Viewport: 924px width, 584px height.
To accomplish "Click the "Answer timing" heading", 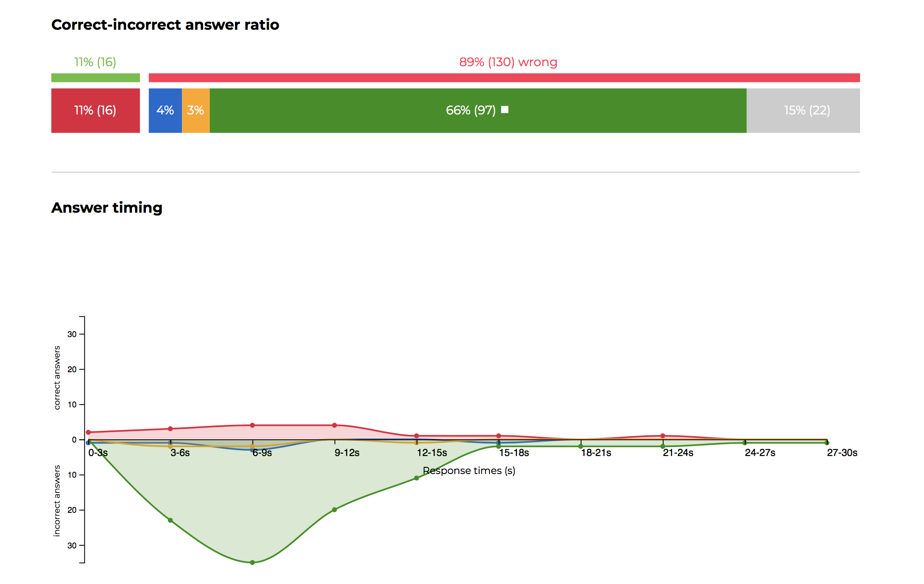I will [x=107, y=208].
